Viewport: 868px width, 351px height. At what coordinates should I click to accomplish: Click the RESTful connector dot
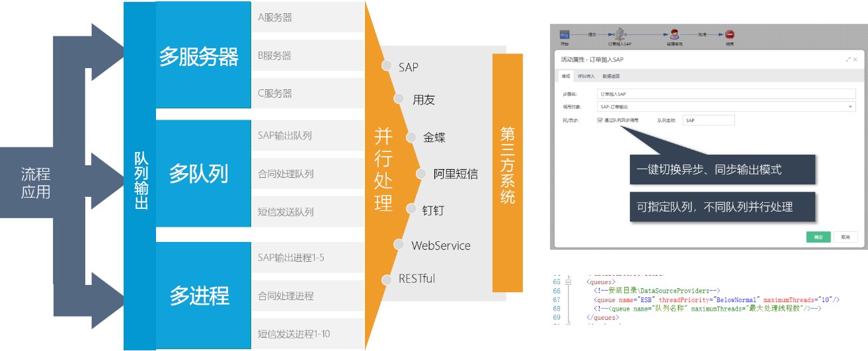(x=387, y=279)
